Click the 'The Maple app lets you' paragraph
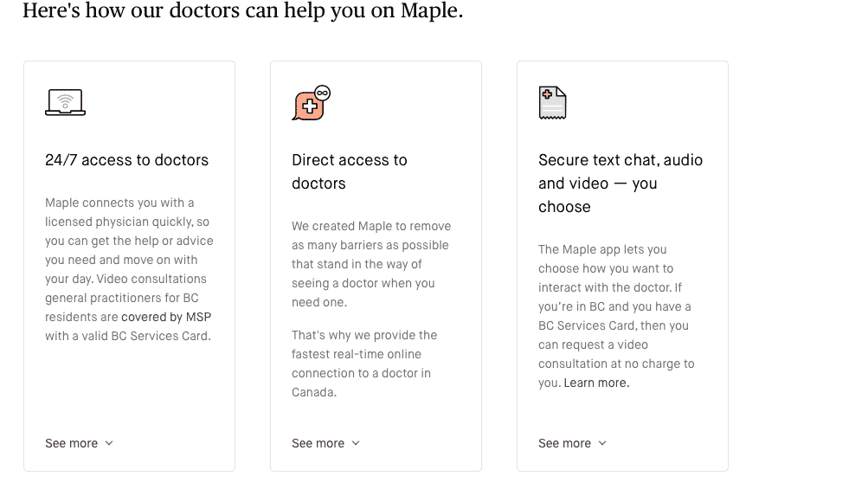The width and height of the screenshot is (868, 502). [x=616, y=316]
